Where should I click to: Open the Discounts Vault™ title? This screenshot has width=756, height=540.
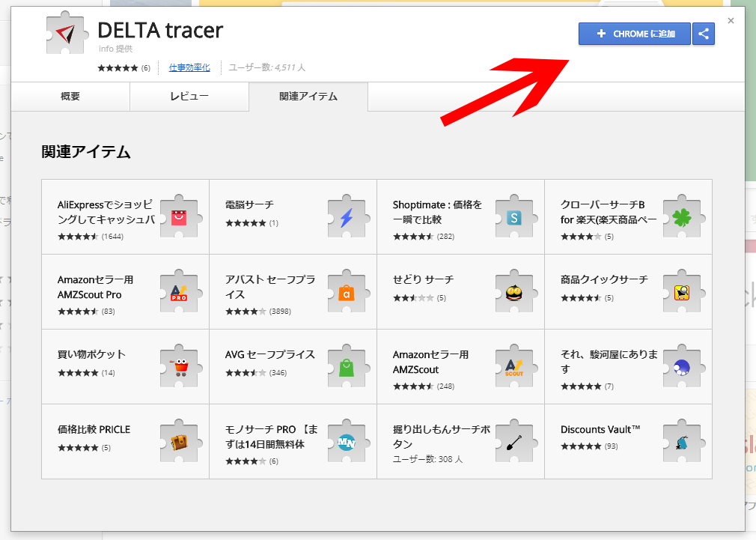tap(600, 429)
